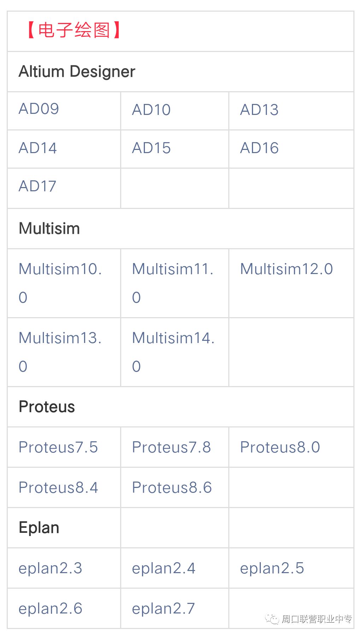
Task: Open the AD17 link
Action: pos(37,186)
